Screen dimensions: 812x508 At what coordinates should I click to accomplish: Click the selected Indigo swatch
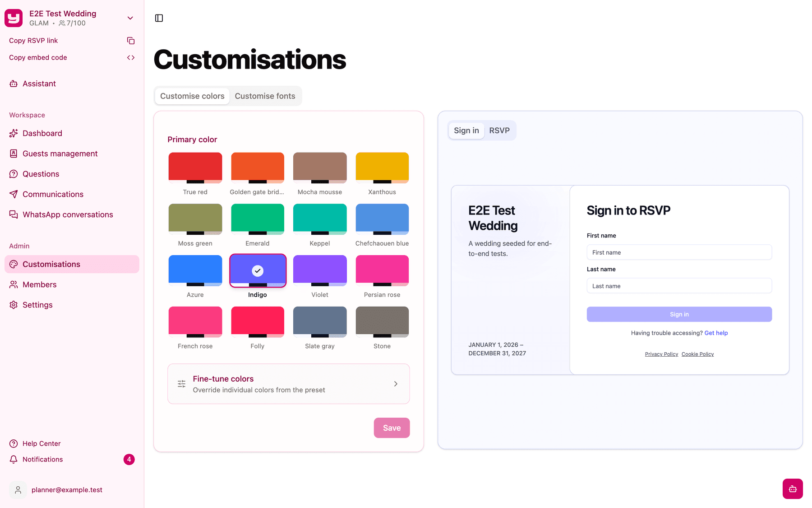(x=258, y=270)
